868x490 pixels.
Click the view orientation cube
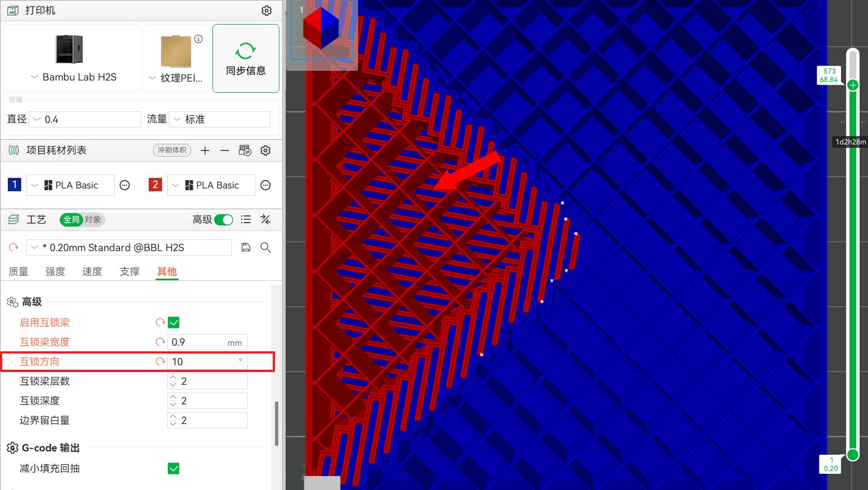pyautogui.click(x=321, y=27)
